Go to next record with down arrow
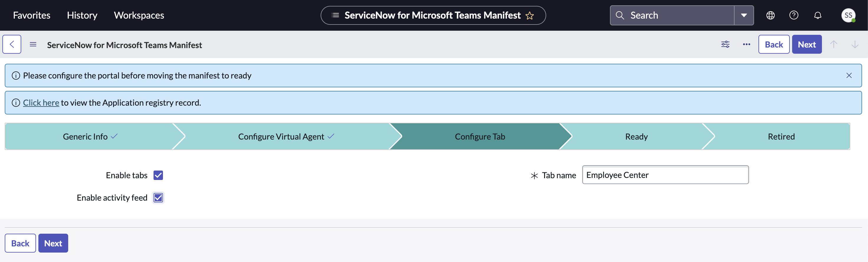This screenshot has height=262, width=868. [x=854, y=45]
